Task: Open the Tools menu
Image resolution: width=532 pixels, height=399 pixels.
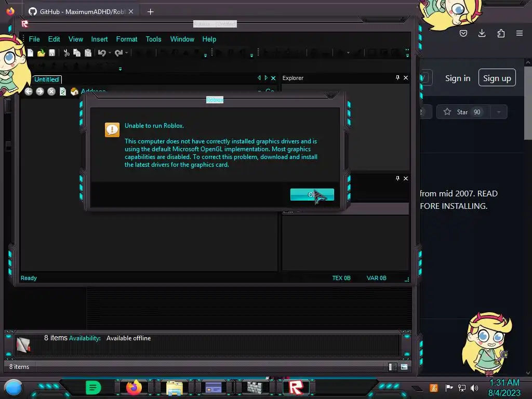Action: [153, 39]
